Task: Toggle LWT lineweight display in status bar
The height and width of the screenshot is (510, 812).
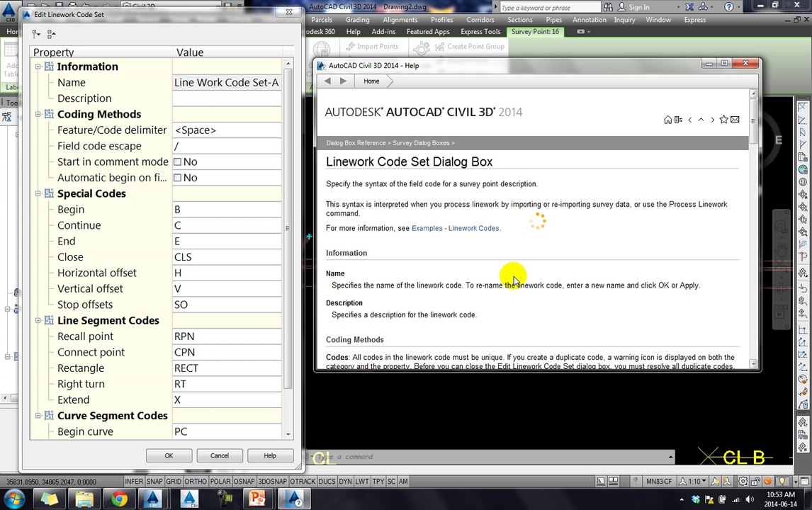Action: click(362, 481)
